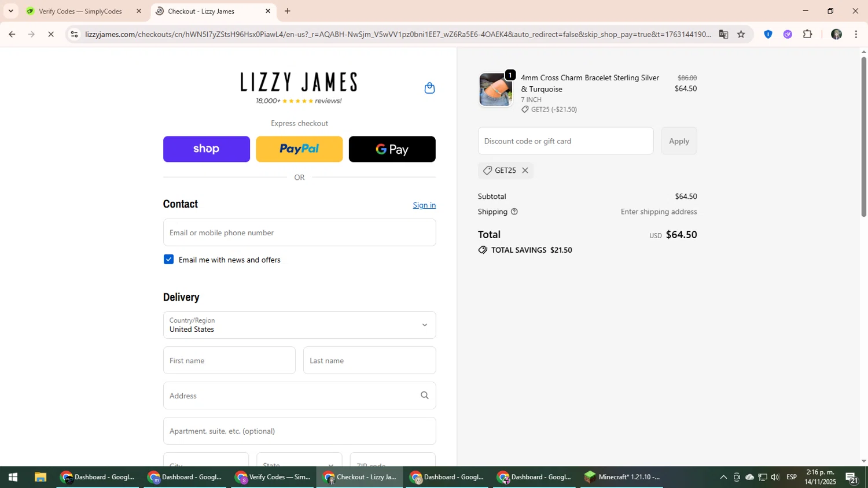Open the Windows Start menu
868x488 pixels.
pos(13,477)
